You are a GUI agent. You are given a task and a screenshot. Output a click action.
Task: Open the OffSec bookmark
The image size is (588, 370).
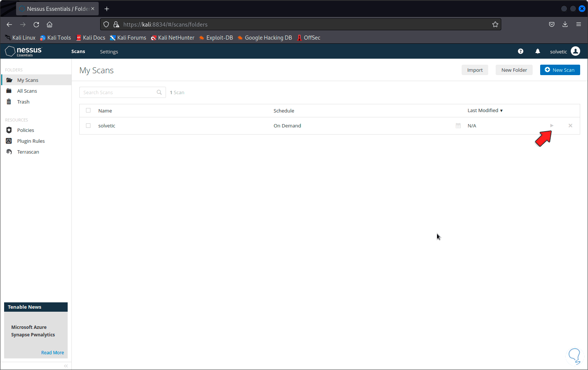click(x=309, y=38)
